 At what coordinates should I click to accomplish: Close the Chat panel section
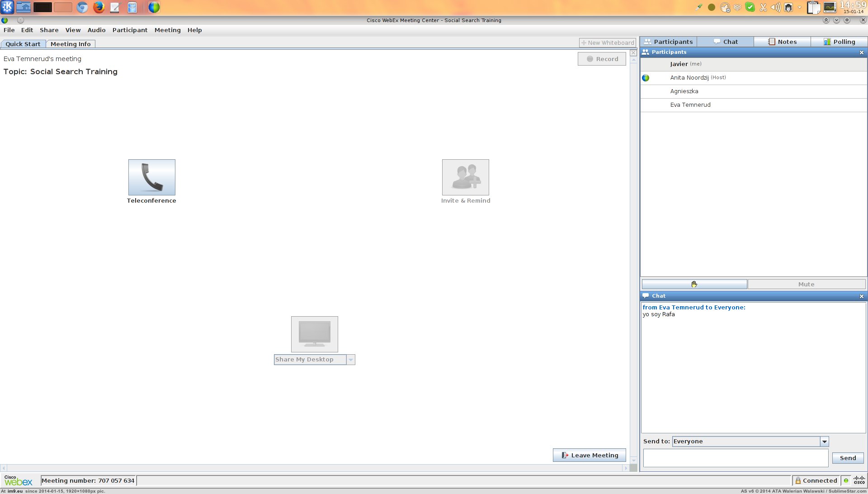pos(861,296)
